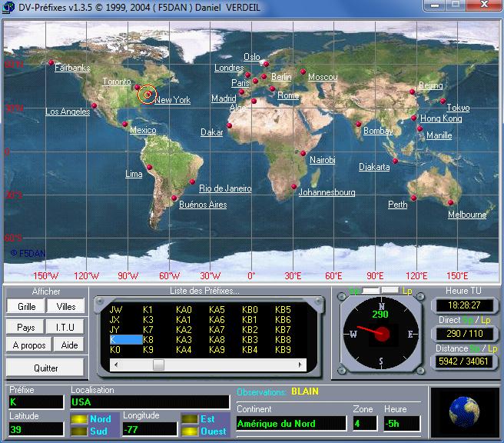This screenshot has width=504, height=443.
Task: Click the compass dial
Action: pyautogui.click(x=382, y=333)
